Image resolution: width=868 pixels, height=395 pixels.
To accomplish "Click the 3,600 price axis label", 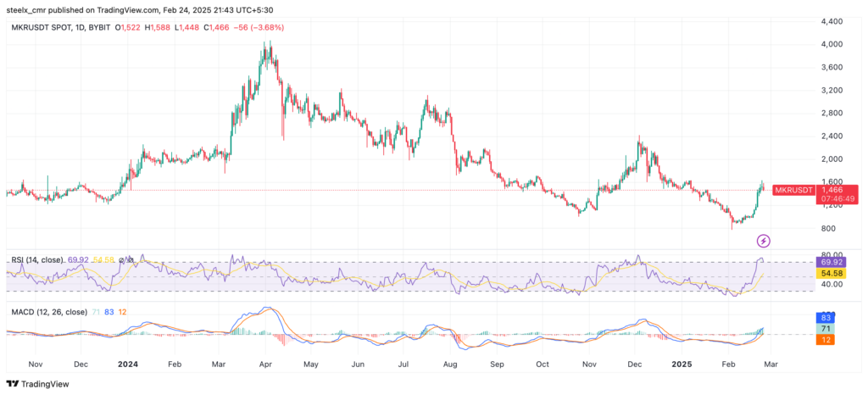I will 832,67.
